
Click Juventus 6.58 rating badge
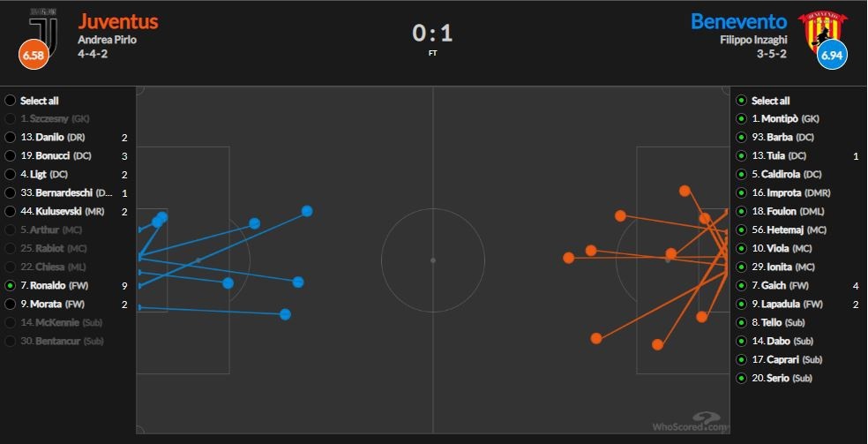coord(34,56)
